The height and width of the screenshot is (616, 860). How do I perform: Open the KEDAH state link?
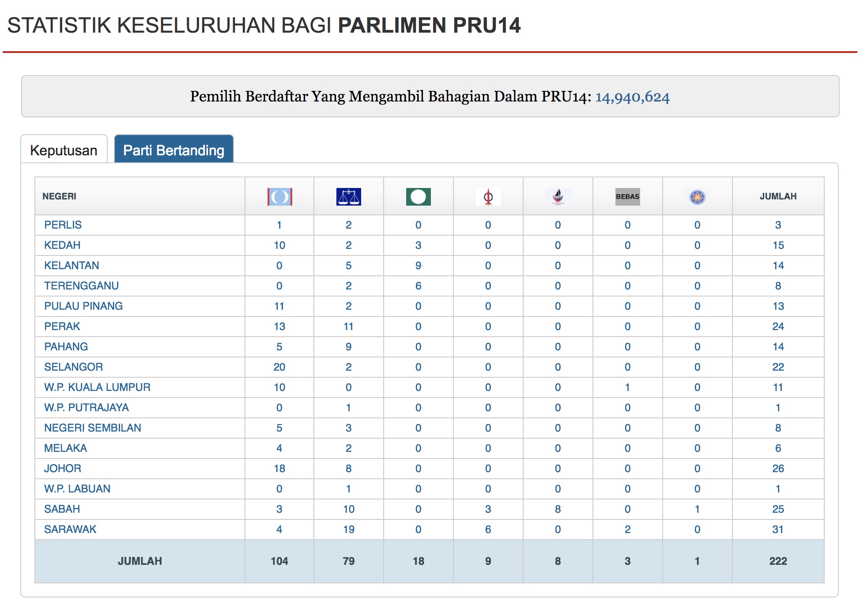point(62,245)
